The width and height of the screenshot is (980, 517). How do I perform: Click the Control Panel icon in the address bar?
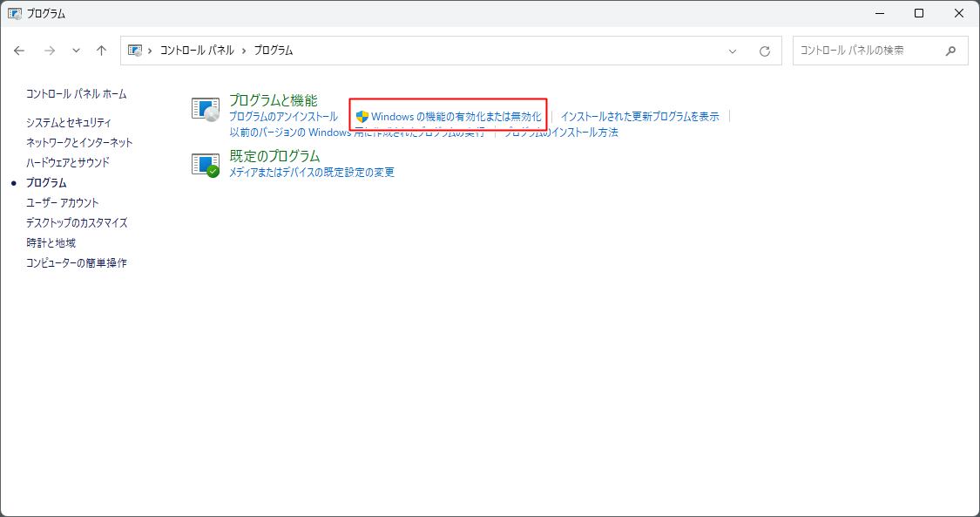pyautogui.click(x=136, y=51)
